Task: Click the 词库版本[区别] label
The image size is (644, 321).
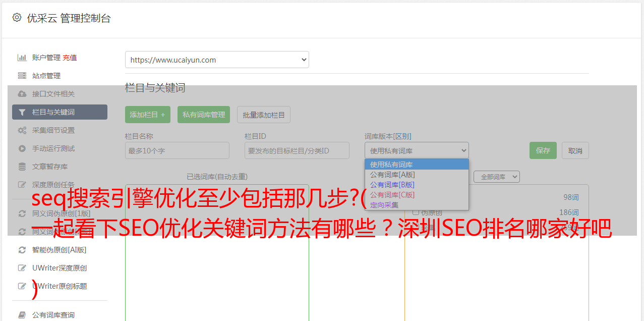Action: pos(388,136)
